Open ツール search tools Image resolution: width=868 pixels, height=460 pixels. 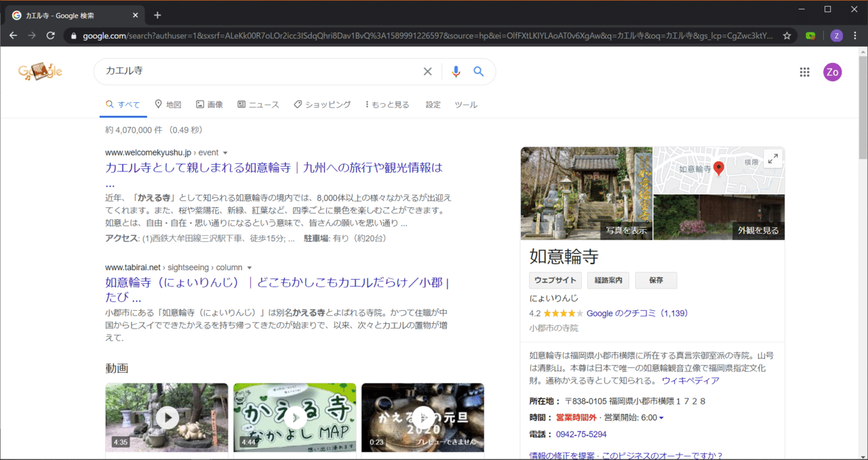click(x=466, y=104)
